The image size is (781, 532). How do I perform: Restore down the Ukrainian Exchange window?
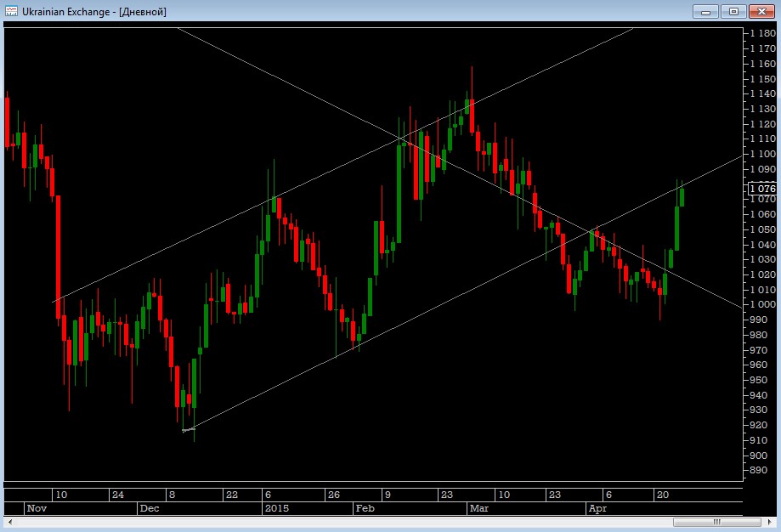tap(733, 11)
